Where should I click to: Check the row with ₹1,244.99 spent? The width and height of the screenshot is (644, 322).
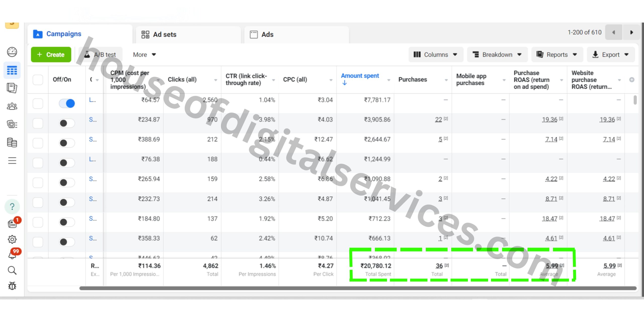click(38, 163)
